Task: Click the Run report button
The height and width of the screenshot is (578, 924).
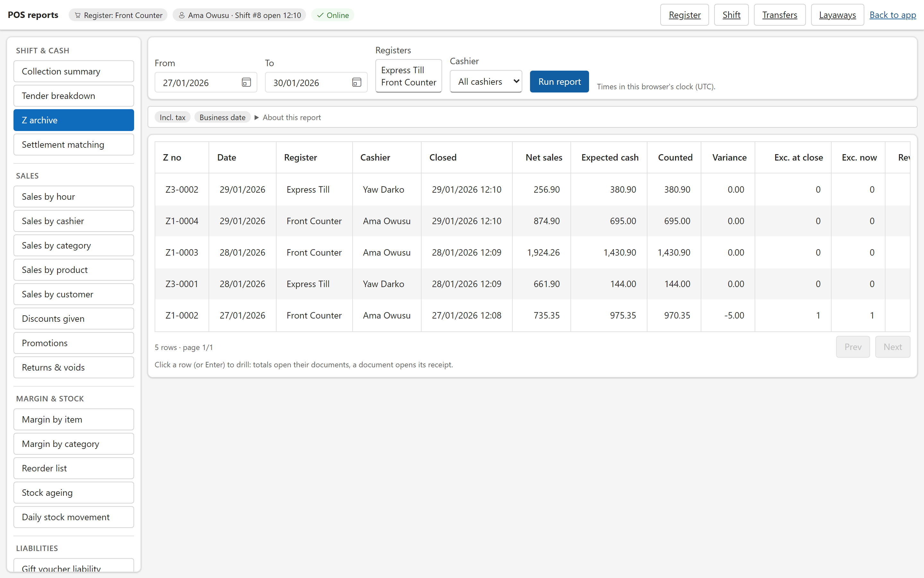Action: coord(559,82)
